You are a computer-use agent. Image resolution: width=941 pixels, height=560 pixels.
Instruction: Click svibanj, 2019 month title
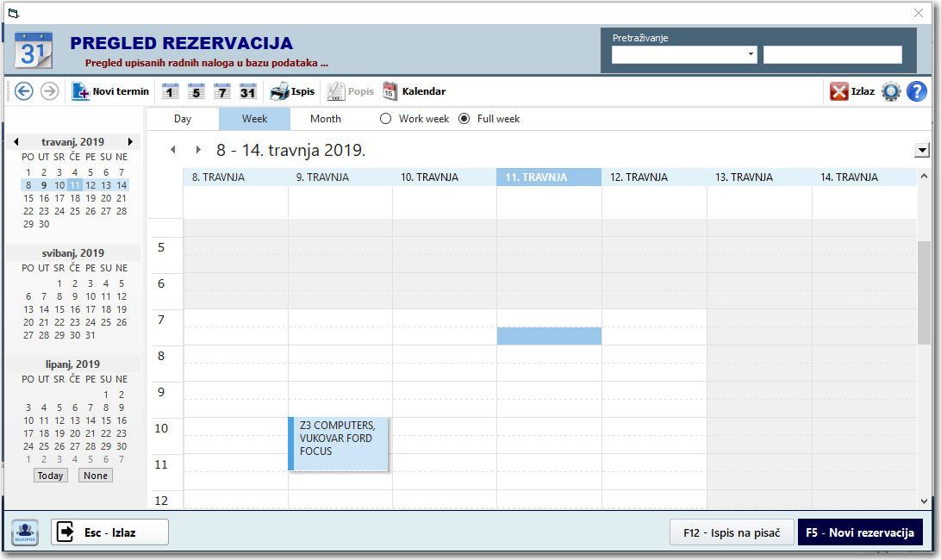point(73,252)
